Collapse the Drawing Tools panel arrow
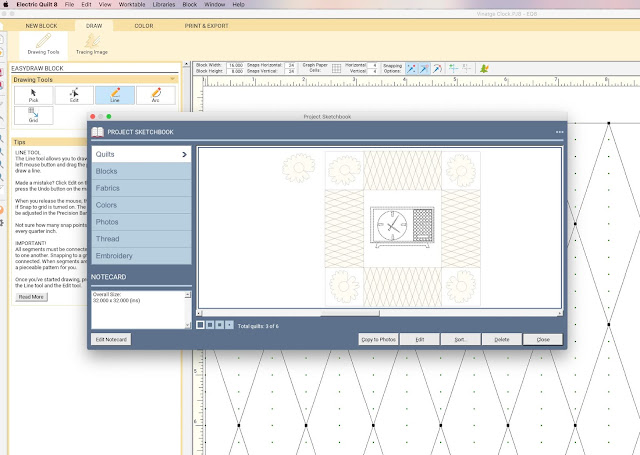 click(172, 79)
